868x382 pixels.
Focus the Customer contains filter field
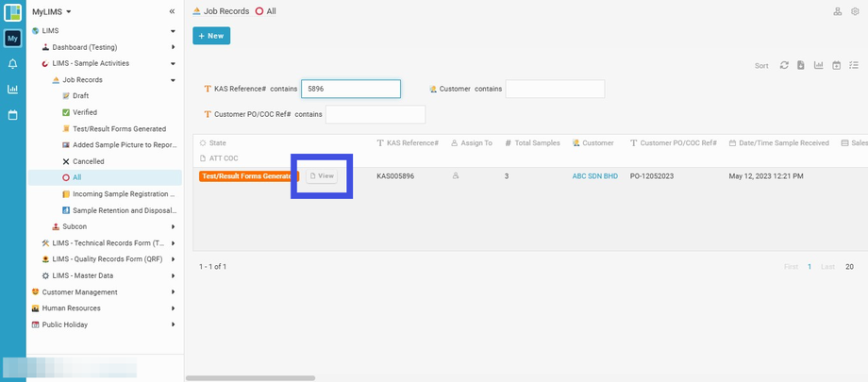pos(555,89)
